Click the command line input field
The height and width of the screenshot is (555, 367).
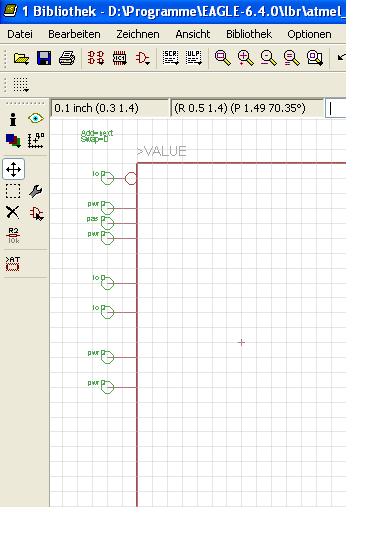tap(336, 108)
